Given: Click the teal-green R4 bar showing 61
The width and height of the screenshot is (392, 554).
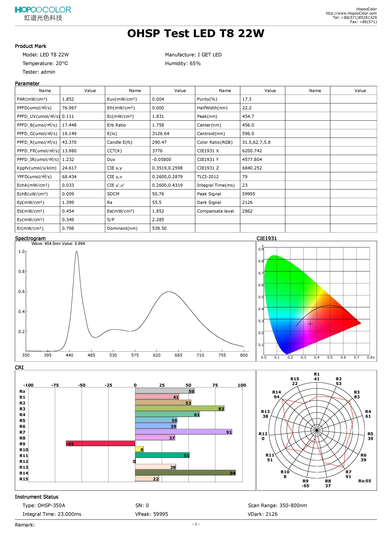Looking at the screenshot, I should point(167,414).
